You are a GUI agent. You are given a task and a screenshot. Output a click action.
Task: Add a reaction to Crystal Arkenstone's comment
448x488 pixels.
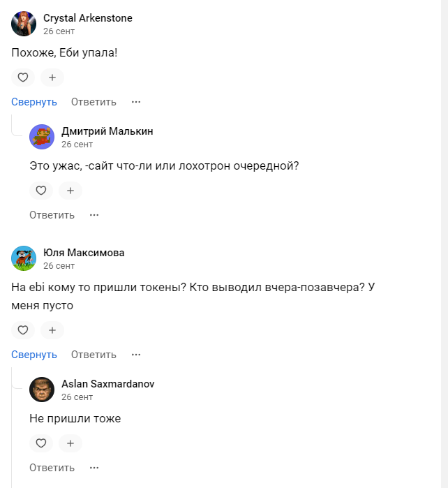[x=52, y=77]
